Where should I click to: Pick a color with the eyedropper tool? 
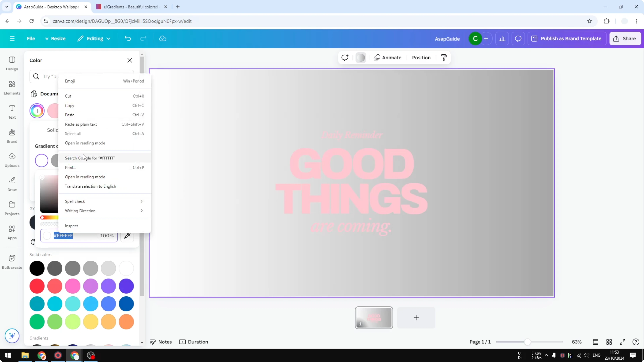pyautogui.click(x=127, y=236)
